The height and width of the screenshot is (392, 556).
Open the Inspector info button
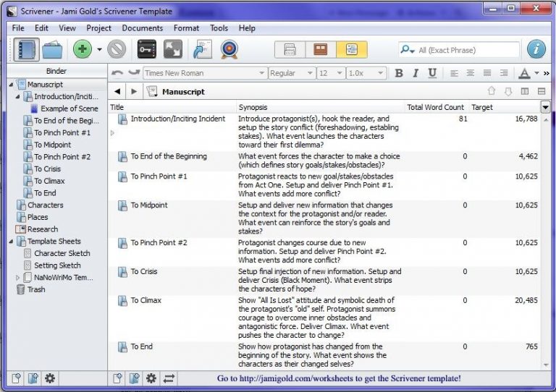pyautogui.click(x=536, y=49)
